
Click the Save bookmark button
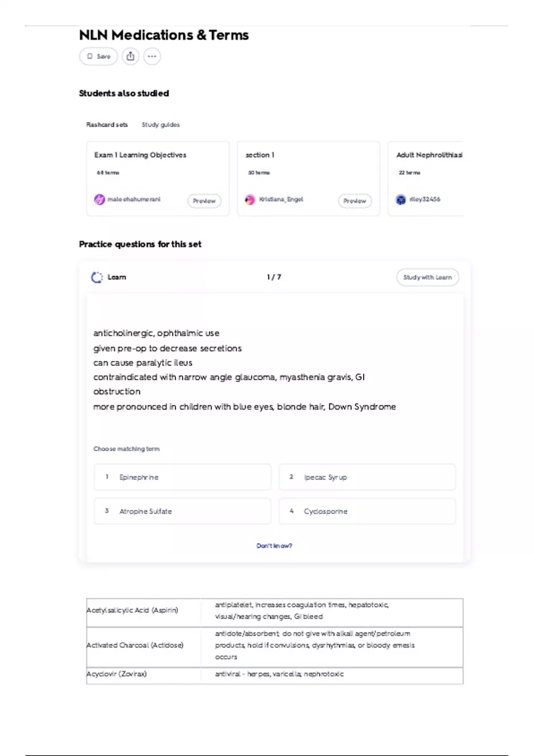click(x=98, y=56)
